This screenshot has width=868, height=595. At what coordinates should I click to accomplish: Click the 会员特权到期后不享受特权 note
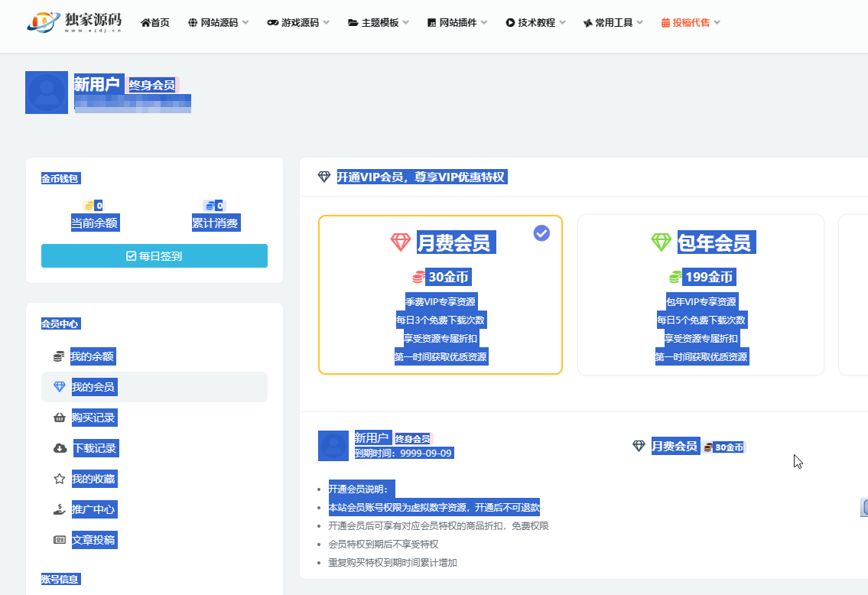click(x=383, y=544)
